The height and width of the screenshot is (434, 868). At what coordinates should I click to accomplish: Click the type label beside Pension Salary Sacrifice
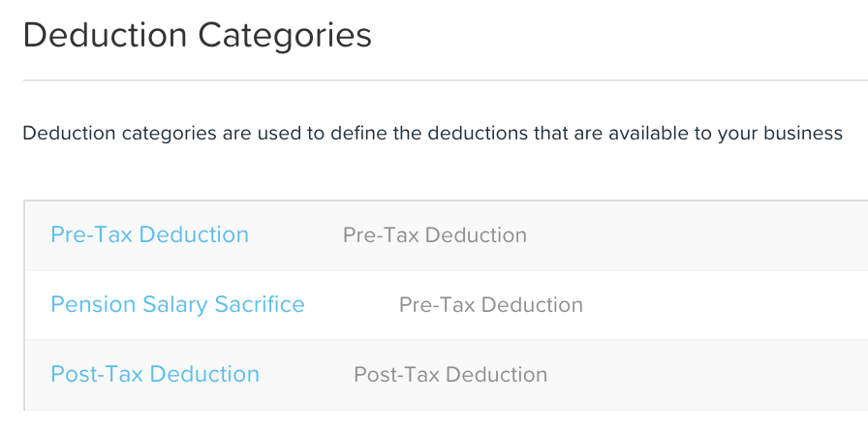point(491,305)
